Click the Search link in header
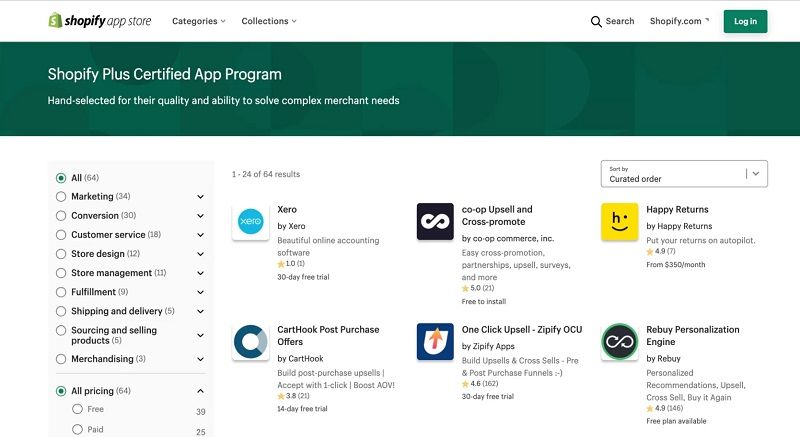 619,21
